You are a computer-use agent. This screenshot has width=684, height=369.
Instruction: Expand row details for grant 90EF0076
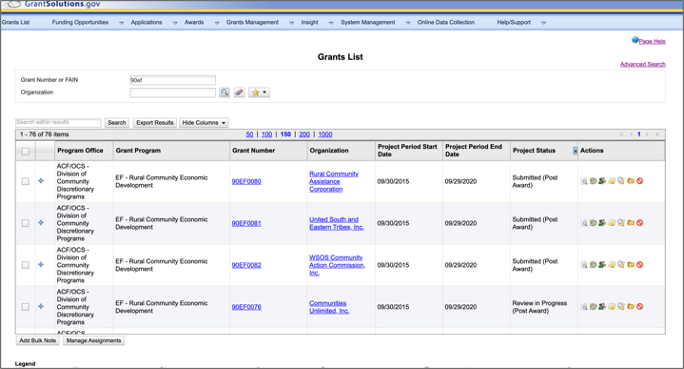pyautogui.click(x=41, y=306)
